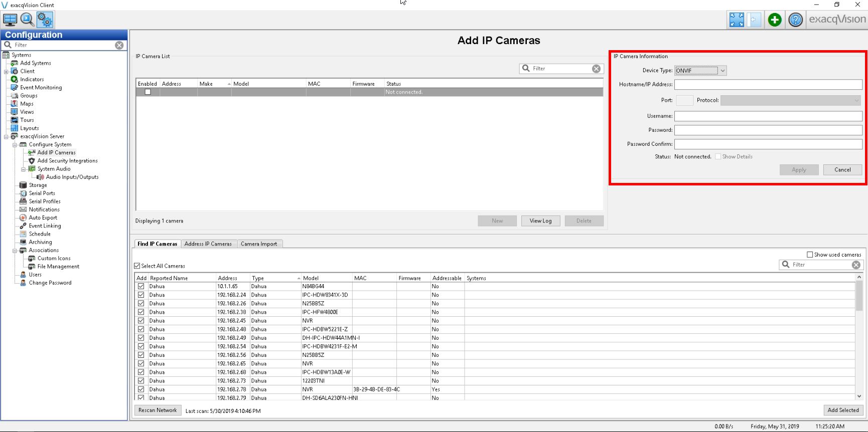Click the Schedule calendar icon
This screenshot has height=432, width=868.
click(23, 234)
